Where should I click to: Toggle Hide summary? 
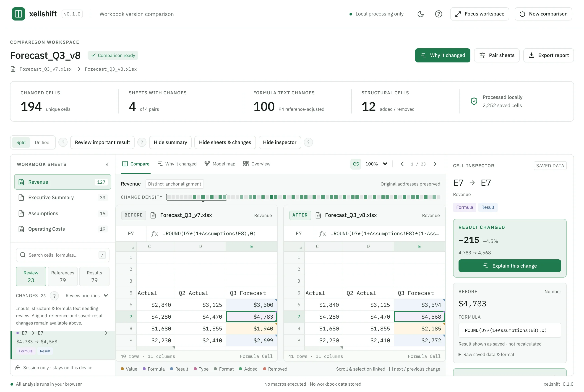tap(170, 142)
